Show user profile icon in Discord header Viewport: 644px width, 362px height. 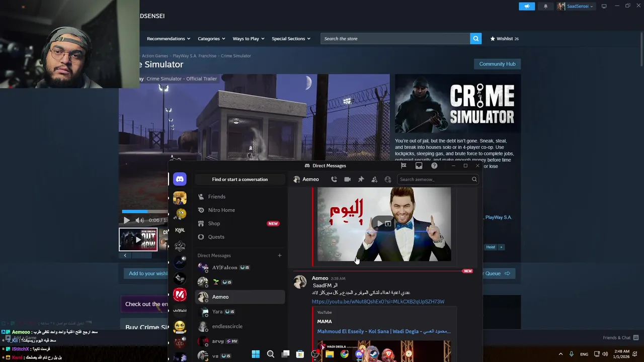387,179
